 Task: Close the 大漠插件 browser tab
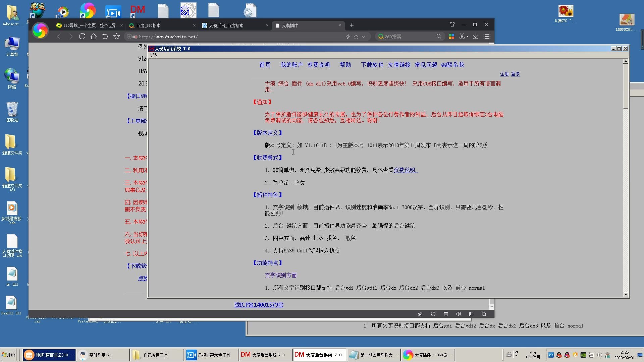point(340,25)
